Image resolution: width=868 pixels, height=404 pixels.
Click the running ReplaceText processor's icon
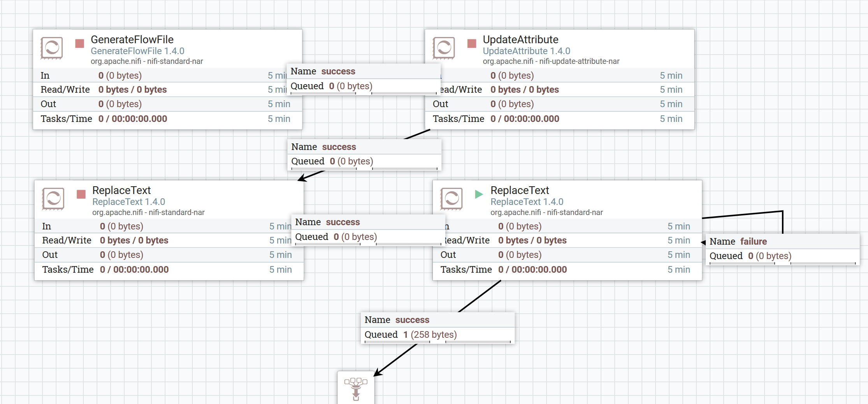click(x=452, y=199)
